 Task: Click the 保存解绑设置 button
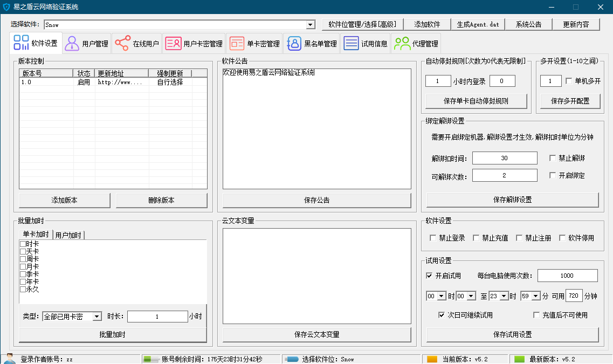point(513,200)
